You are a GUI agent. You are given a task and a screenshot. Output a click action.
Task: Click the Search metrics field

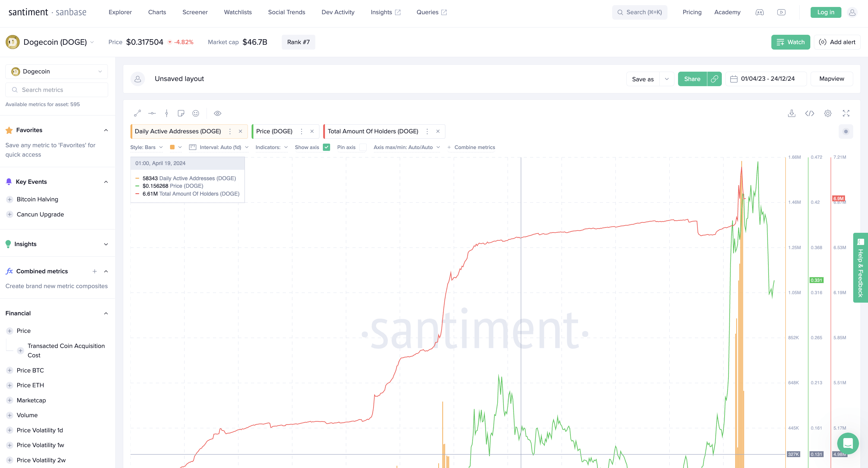(x=56, y=90)
